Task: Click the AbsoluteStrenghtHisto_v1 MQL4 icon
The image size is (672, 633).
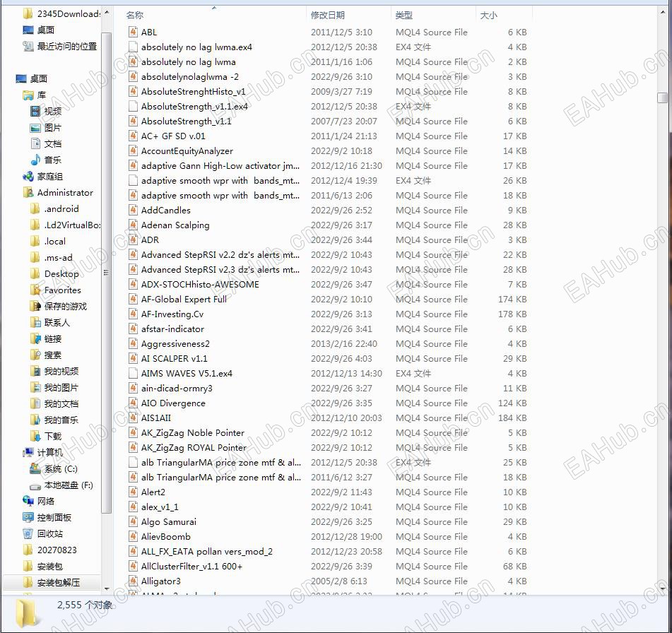Action: pyautogui.click(x=133, y=91)
